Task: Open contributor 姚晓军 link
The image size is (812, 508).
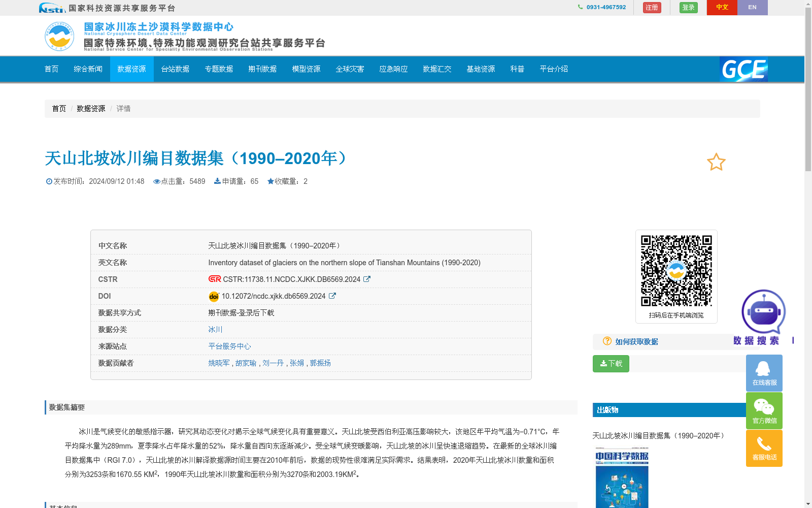Action: (219, 363)
